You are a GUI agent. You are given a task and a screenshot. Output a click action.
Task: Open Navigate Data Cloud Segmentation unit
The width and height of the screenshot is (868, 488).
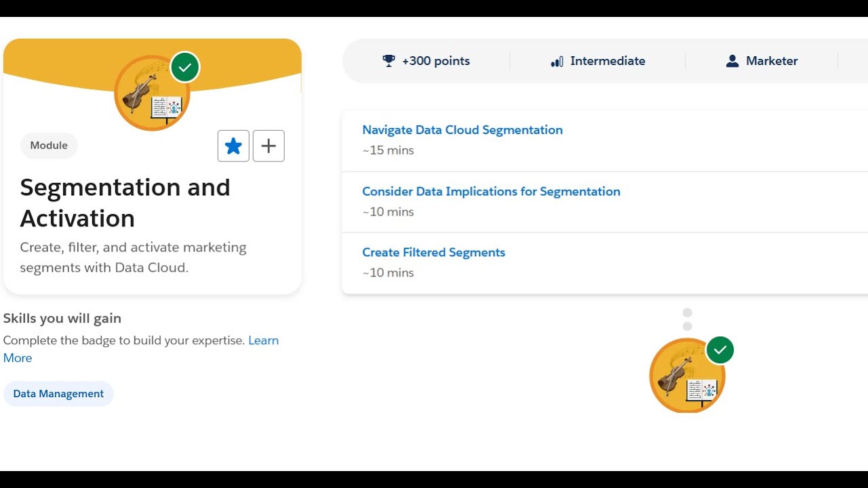462,130
